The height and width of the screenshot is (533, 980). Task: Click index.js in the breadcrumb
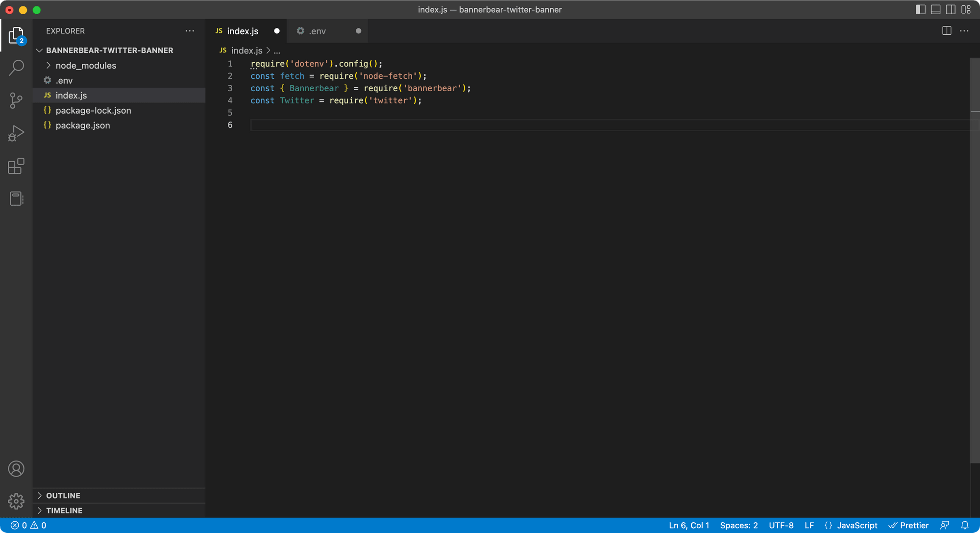click(x=246, y=50)
